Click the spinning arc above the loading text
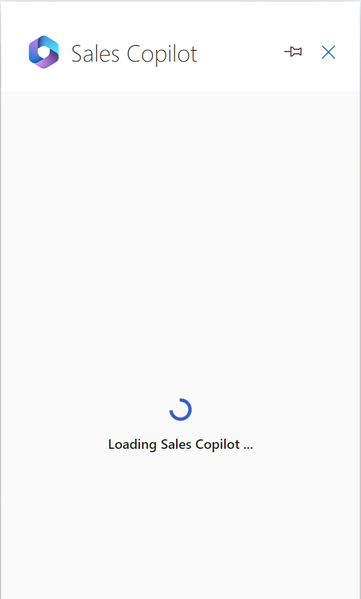361x599 pixels. click(x=180, y=410)
